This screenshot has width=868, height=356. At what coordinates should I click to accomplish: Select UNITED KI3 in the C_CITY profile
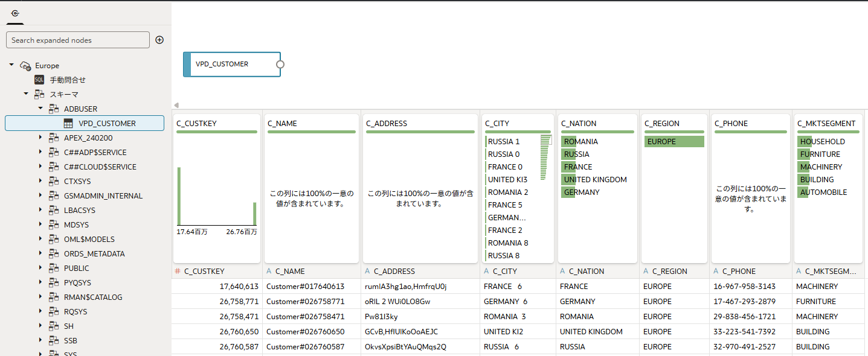click(507, 179)
